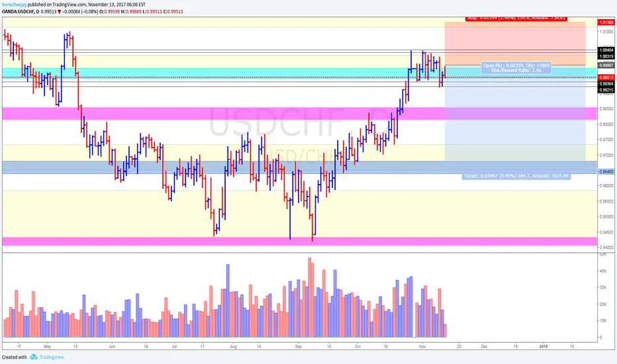
Task: Click the red down-triangle change indicator
Action: click(x=60, y=12)
